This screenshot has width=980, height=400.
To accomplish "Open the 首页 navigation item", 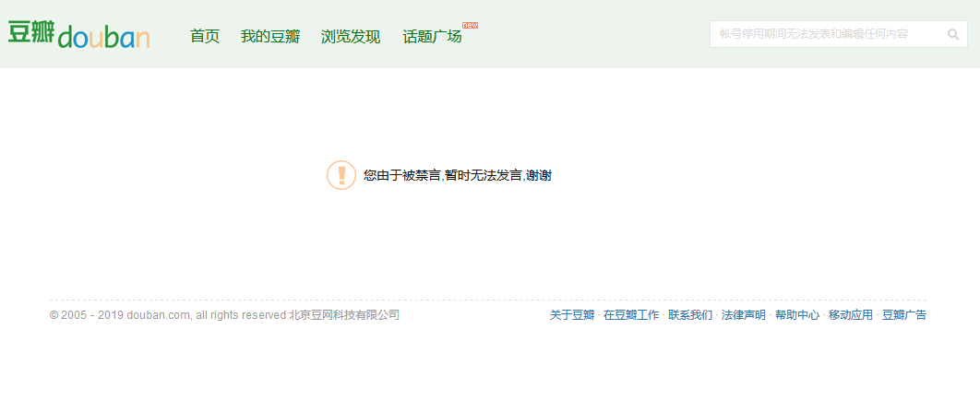I will click(x=205, y=37).
